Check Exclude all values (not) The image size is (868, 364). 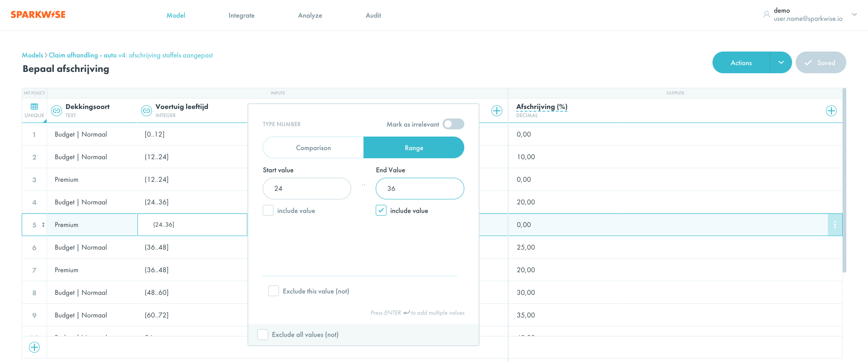[263, 335]
